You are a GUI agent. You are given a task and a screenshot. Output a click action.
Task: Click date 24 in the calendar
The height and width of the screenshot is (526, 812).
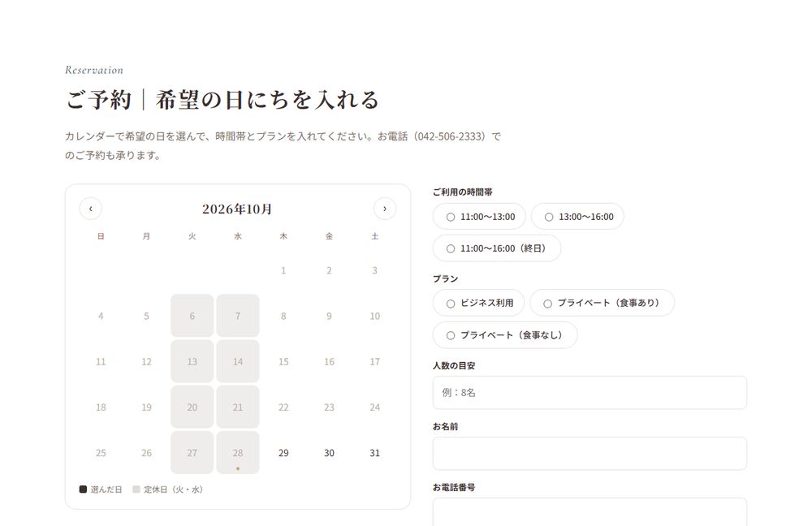(374, 407)
